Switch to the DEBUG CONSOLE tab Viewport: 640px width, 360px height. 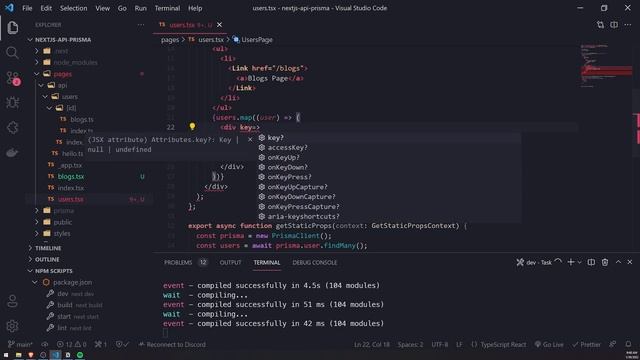point(315,262)
